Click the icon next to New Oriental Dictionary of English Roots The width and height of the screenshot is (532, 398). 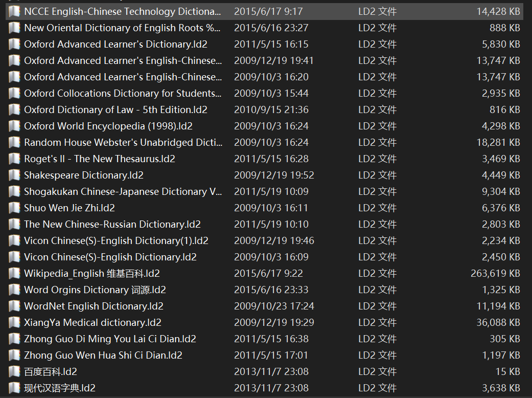click(x=14, y=28)
